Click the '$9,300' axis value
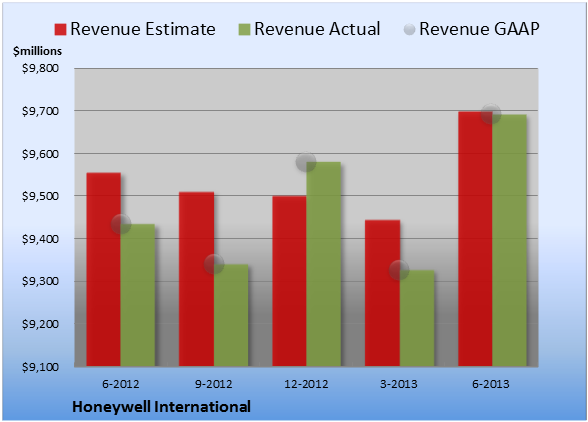The width and height of the screenshot is (588, 422). (x=40, y=281)
